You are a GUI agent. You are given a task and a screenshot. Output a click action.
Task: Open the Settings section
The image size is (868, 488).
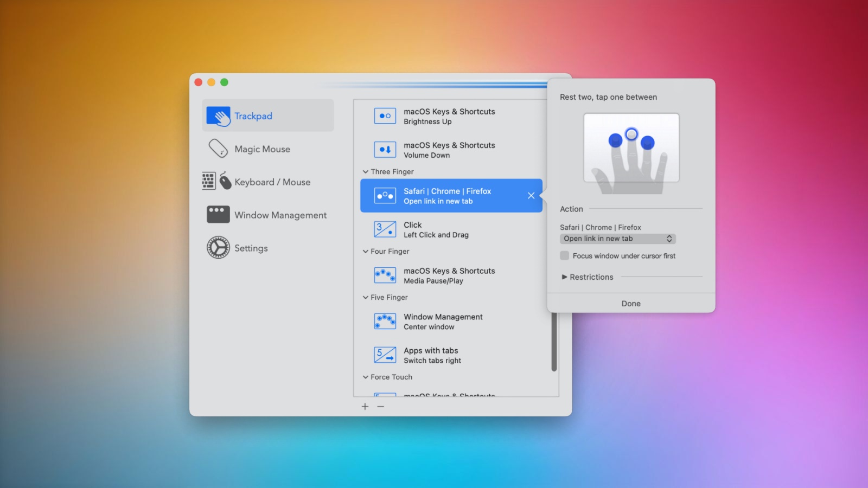click(x=268, y=248)
